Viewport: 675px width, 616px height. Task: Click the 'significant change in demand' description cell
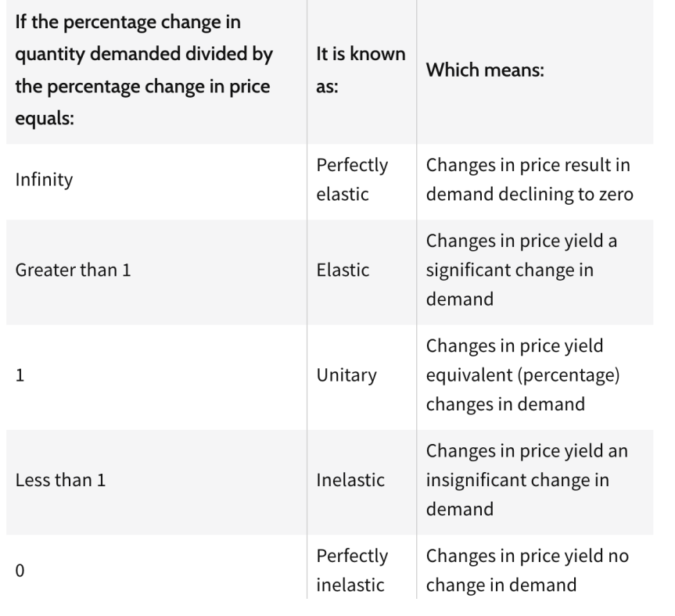[x=522, y=270]
